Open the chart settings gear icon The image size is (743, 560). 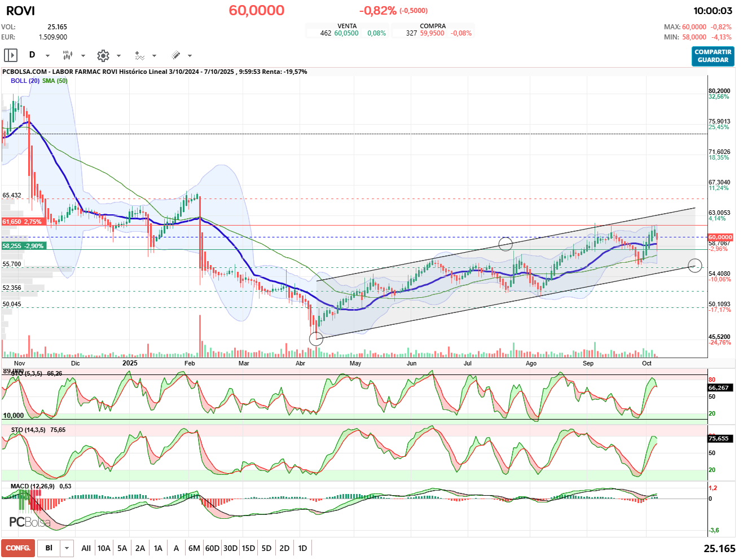(103, 55)
